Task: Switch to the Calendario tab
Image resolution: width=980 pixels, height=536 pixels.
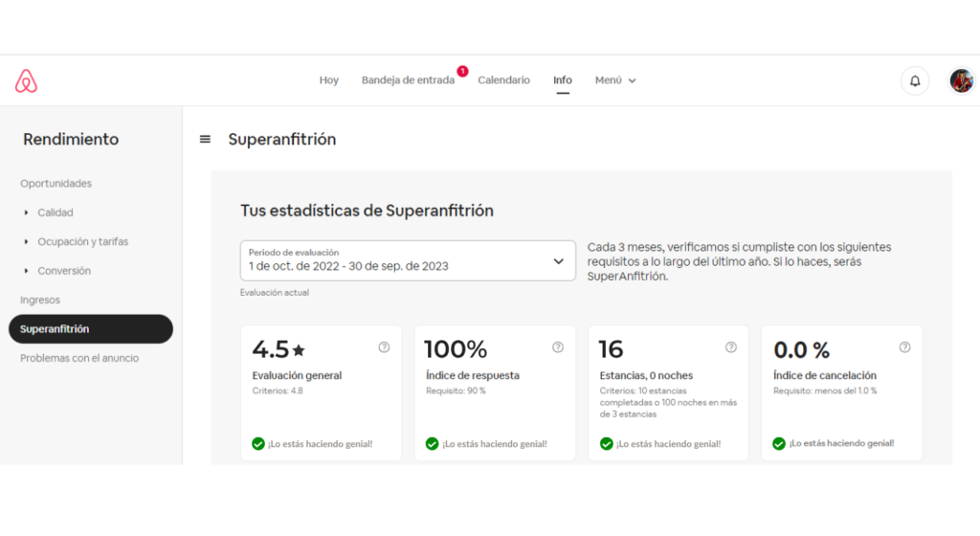Action: click(503, 80)
